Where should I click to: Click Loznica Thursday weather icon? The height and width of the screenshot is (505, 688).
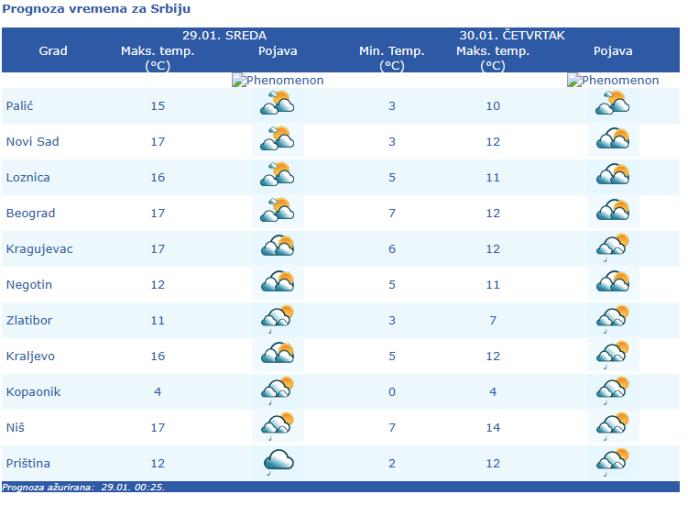(613, 175)
